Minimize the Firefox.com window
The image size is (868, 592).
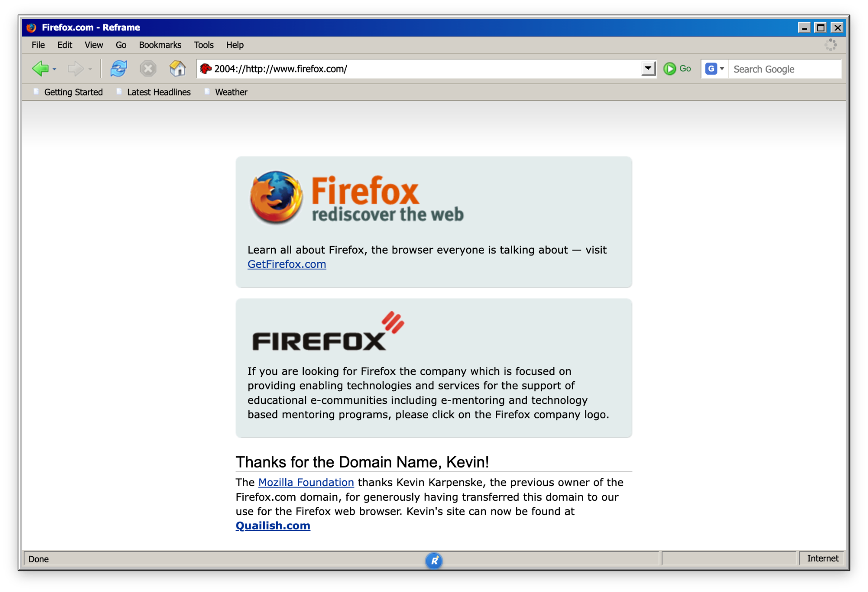(804, 28)
